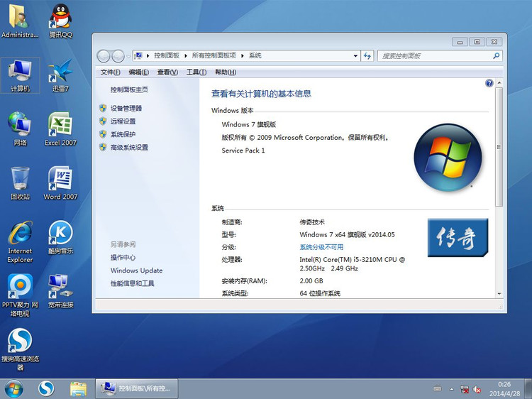Click the Windows 7 logo image
This screenshot has height=399, width=532.
[x=448, y=157]
